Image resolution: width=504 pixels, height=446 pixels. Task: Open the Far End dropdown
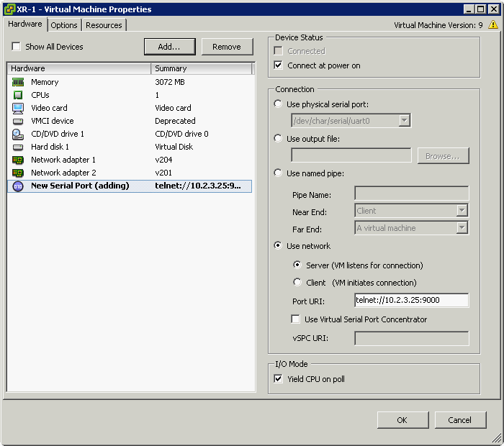[462, 228]
